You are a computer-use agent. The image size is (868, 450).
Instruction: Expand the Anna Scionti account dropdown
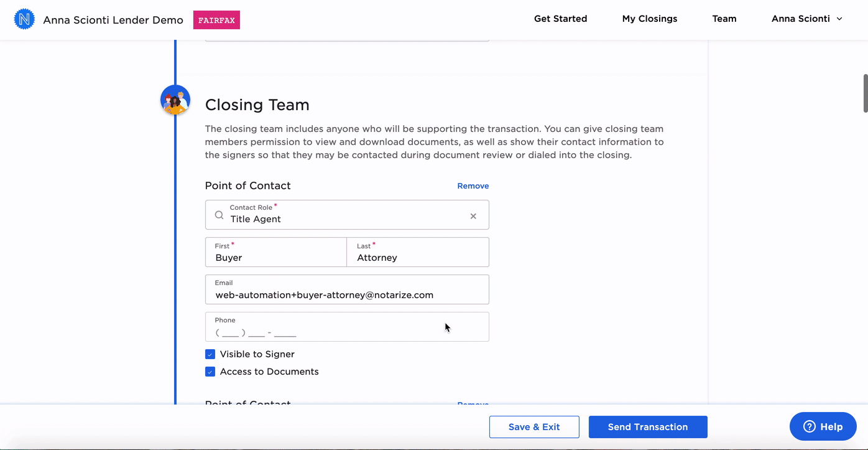807,19
